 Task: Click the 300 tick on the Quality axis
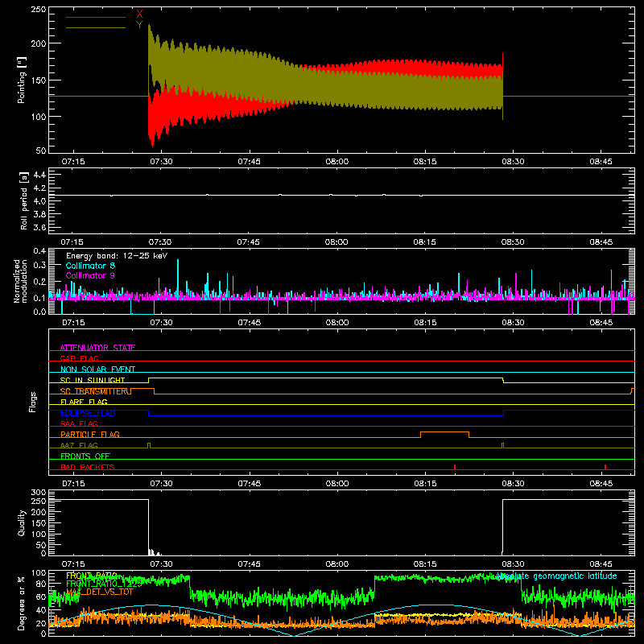(38, 493)
